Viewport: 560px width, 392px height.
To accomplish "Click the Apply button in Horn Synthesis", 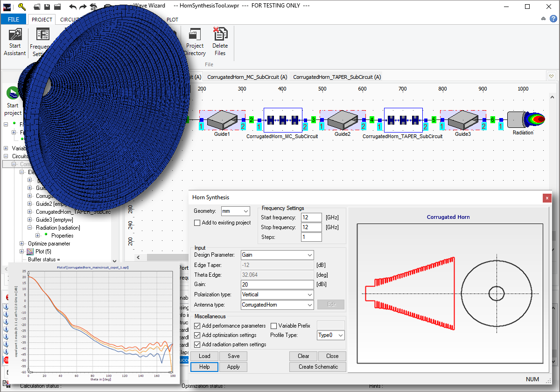I will (x=233, y=367).
